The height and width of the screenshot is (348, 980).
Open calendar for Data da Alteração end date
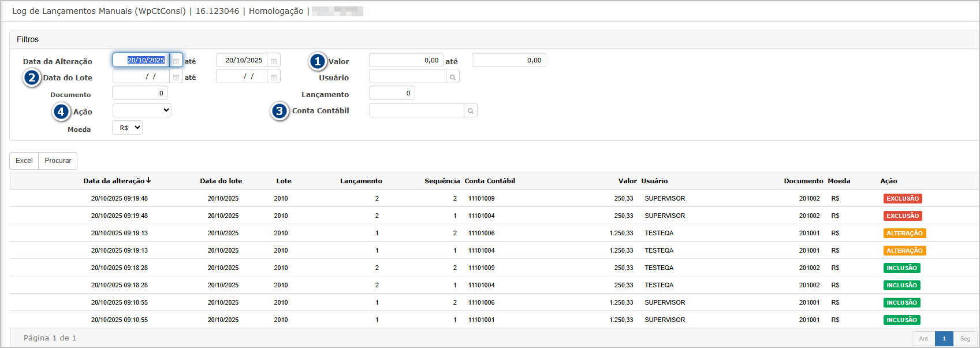[274, 61]
